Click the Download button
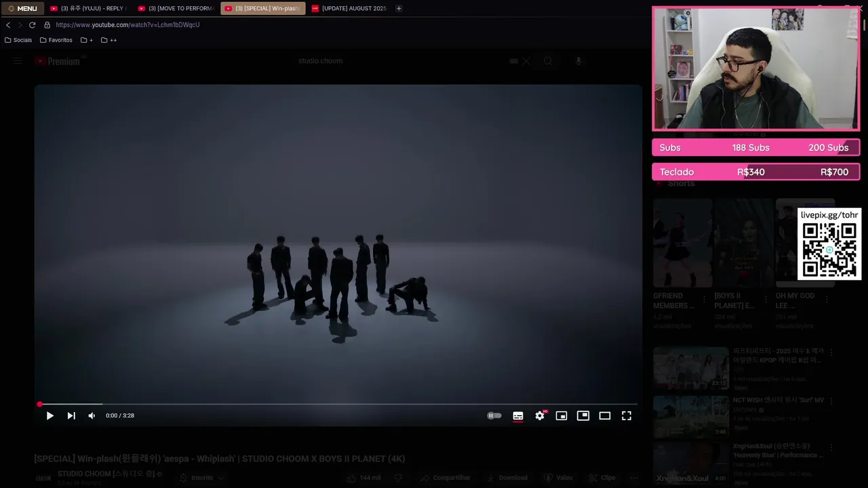The width and height of the screenshot is (868, 488). [x=507, y=478]
